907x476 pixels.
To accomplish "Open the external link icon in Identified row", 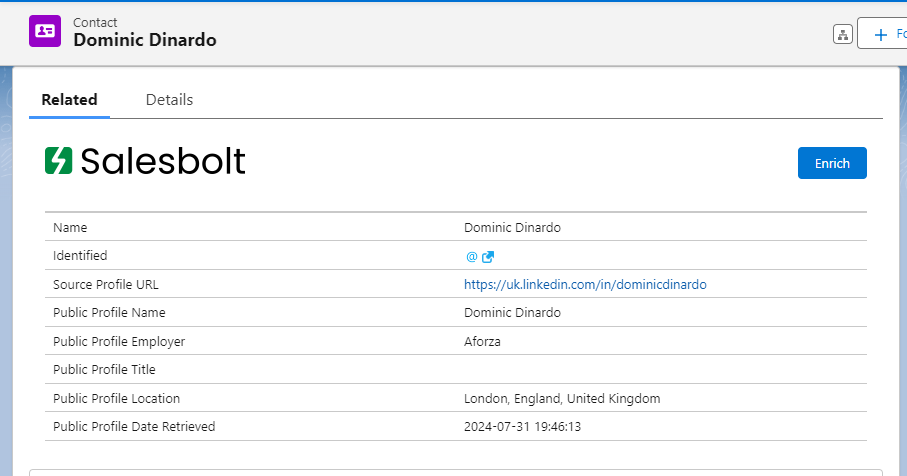I will [x=488, y=257].
